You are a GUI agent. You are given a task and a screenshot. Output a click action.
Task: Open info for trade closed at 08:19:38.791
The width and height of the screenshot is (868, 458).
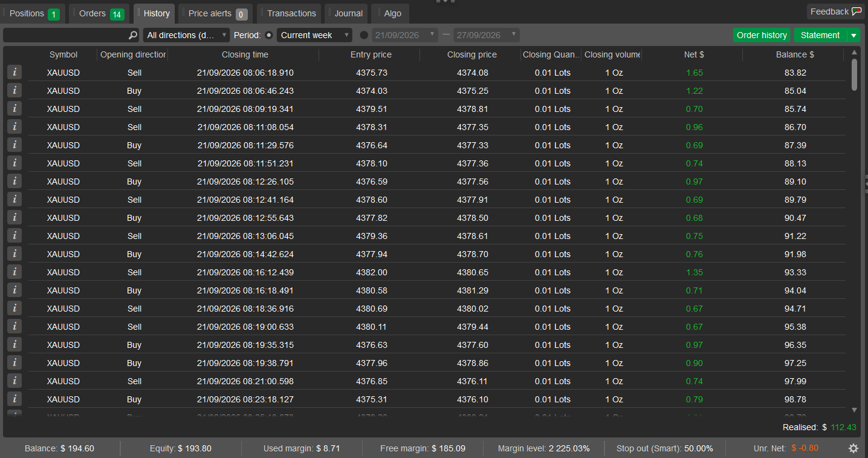click(x=15, y=362)
